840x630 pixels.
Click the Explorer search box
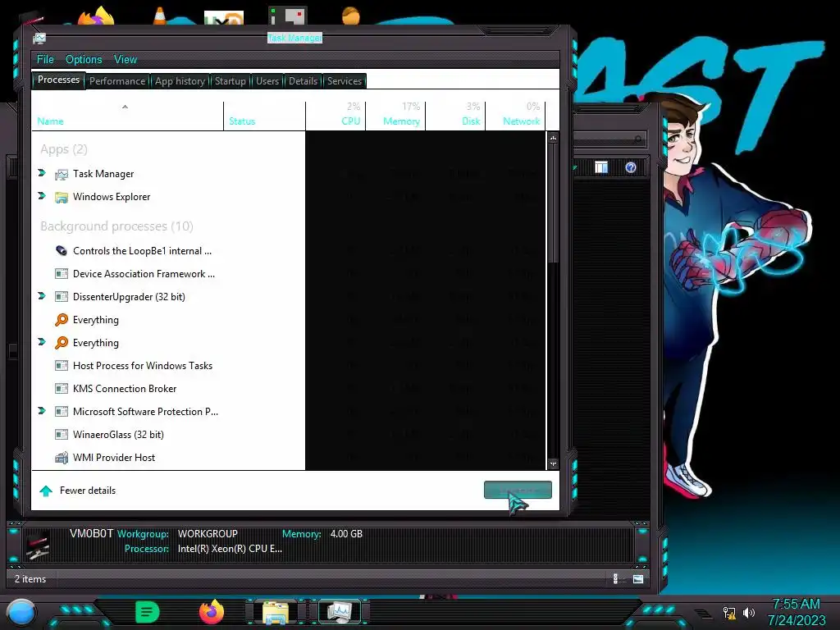pos(610,139)
